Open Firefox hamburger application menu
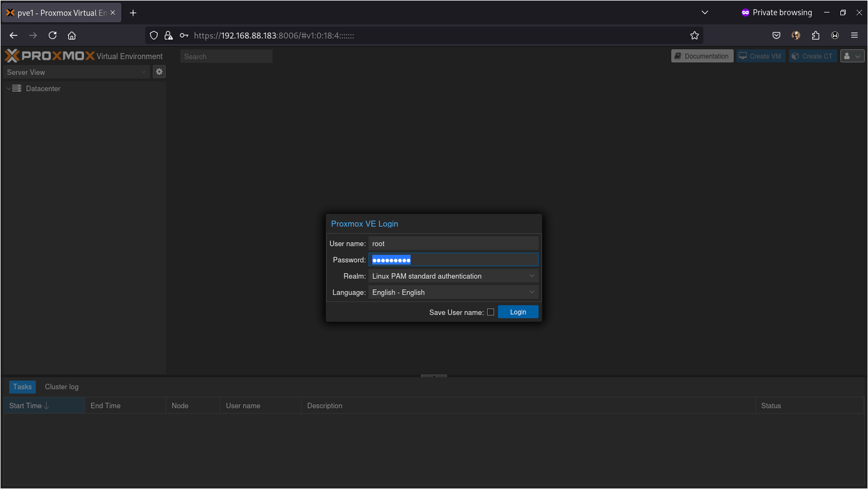The height and width of the screenshot is (489, 868). point(854,35)
